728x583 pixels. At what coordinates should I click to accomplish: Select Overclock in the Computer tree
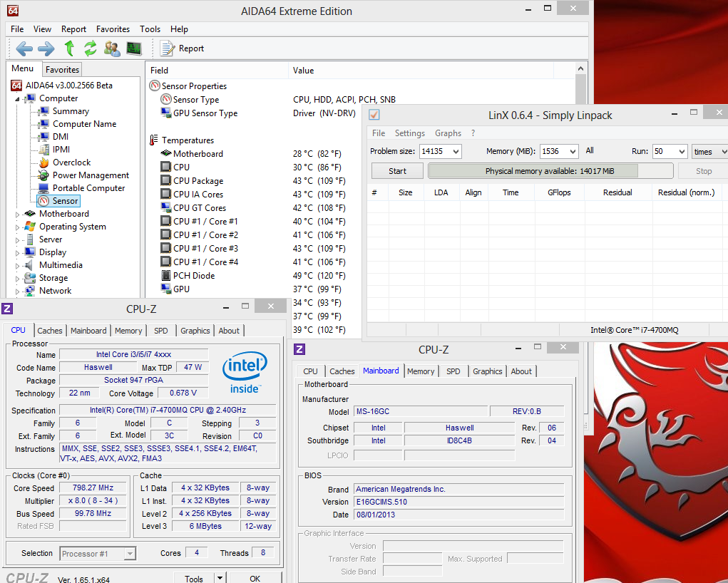(71, 162)
